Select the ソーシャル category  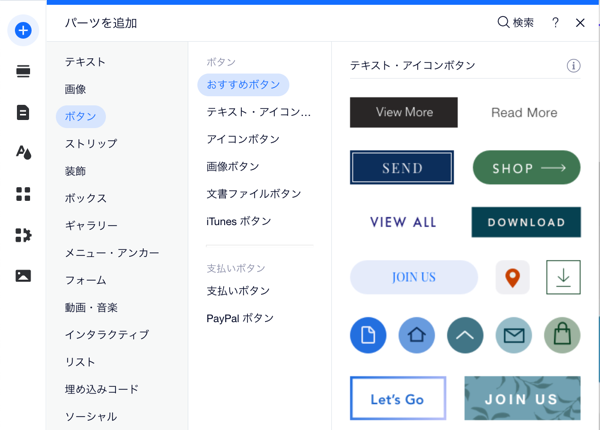pos(91,417)
